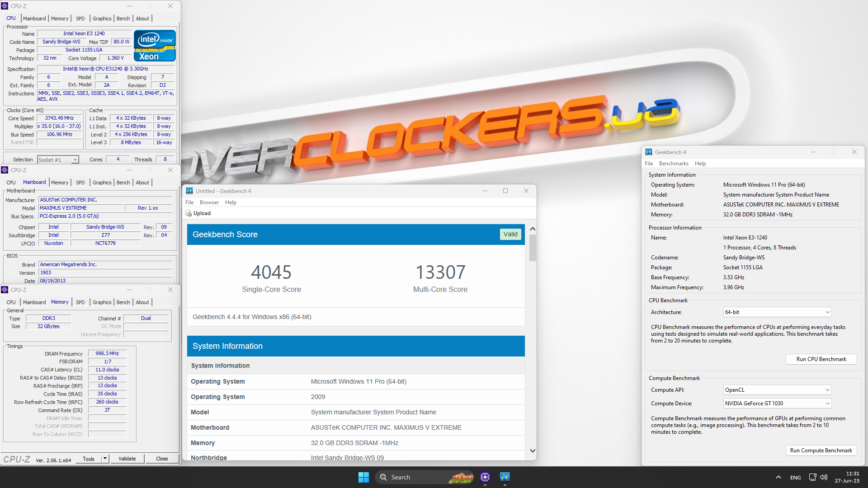Click Core Speed value 3743.49 MHz

tap(59, 118)
